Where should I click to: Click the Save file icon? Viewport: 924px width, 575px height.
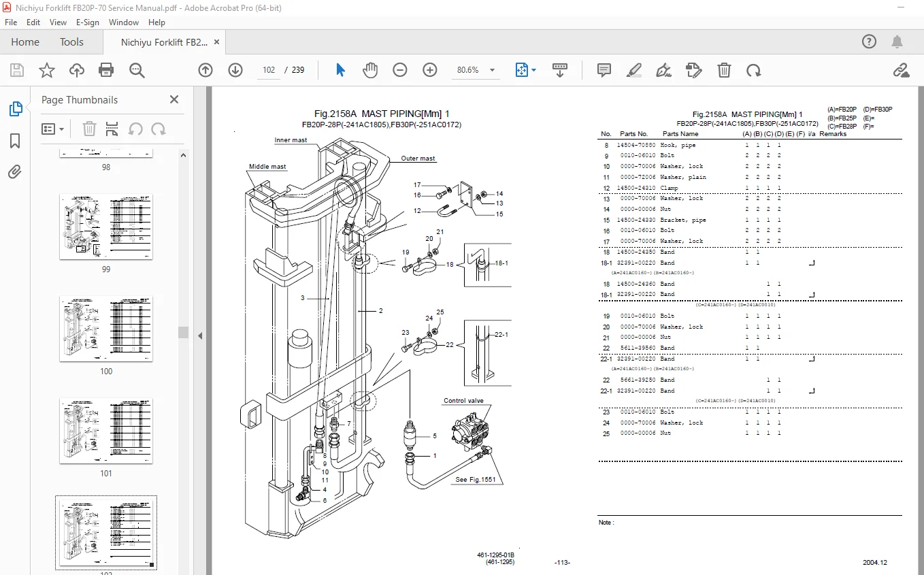click(x=17, y=70)
